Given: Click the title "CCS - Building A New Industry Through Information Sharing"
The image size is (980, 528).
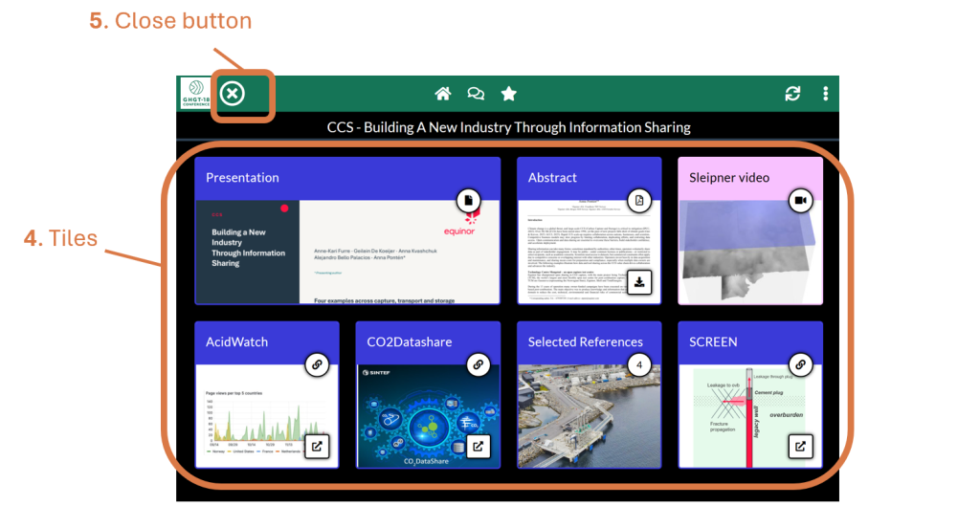Looking at the screenshot, I should [x=509, y=127].
